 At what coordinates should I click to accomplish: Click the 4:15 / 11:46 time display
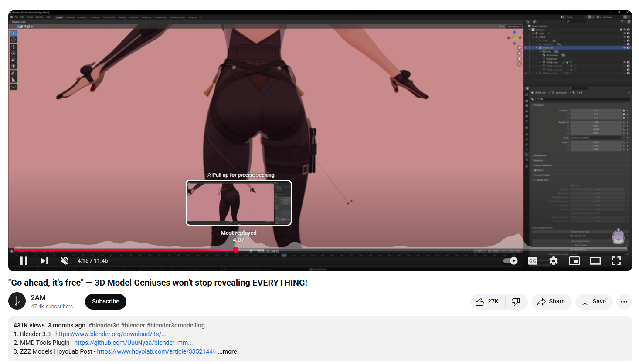[x=93, y=261]
